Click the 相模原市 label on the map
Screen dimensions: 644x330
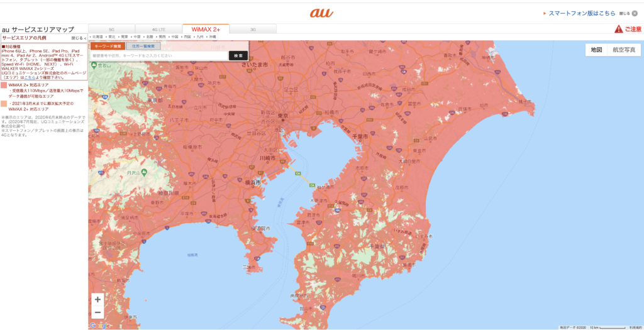[x=192, y=147]
